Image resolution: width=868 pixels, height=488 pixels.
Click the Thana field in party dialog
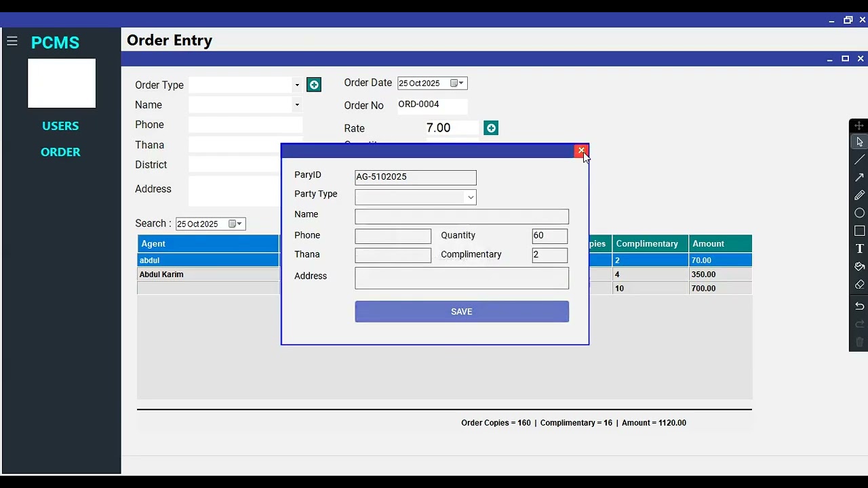pos(393,256)
